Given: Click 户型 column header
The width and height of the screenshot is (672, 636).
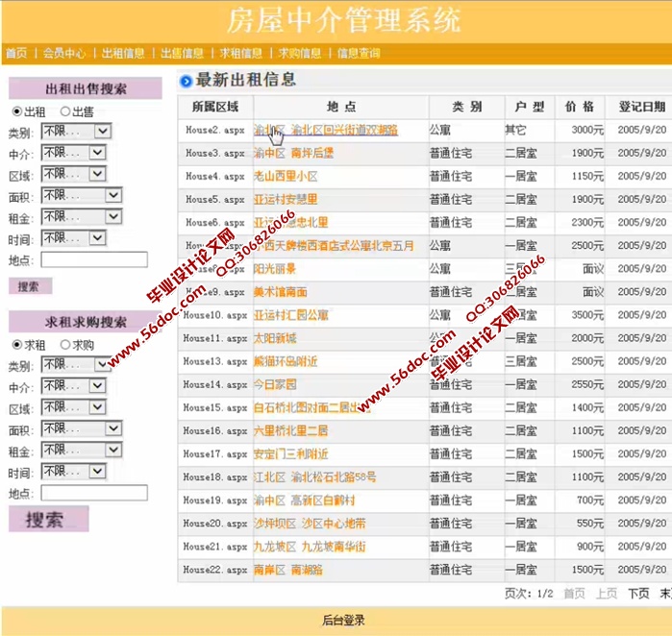Looking at the screenshot, I should (x=530, y=107).
